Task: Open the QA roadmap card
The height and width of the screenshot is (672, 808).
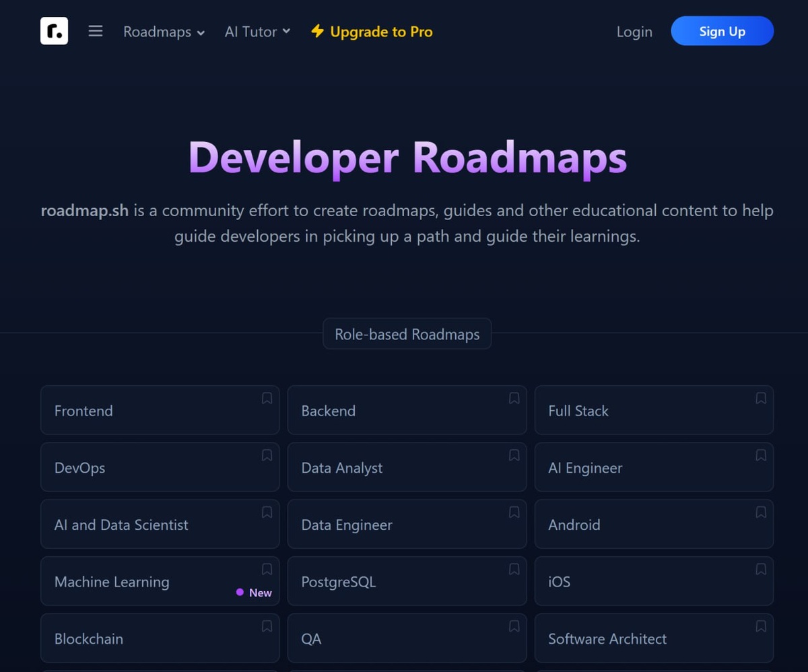Action: [407, 638]
